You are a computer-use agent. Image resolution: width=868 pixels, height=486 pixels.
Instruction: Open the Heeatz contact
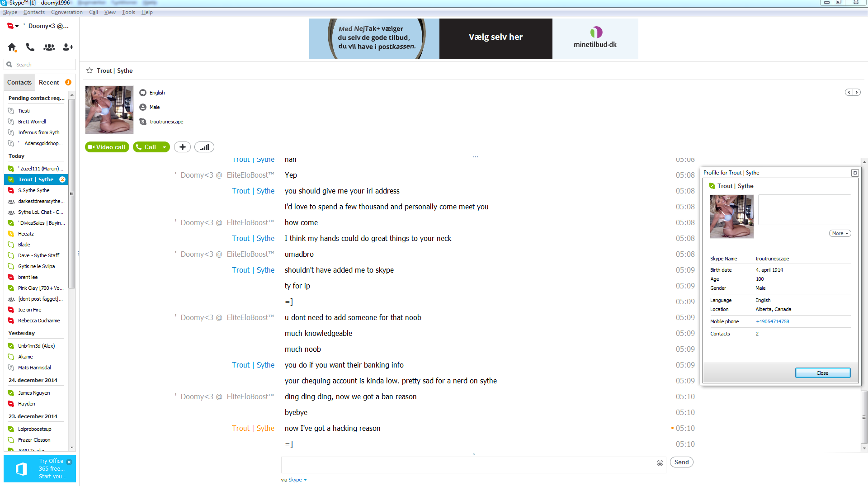(x=36, y=234)
